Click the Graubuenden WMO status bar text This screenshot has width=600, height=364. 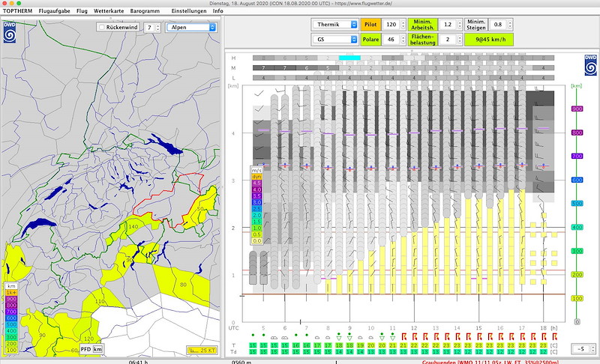tap(490, 362)
